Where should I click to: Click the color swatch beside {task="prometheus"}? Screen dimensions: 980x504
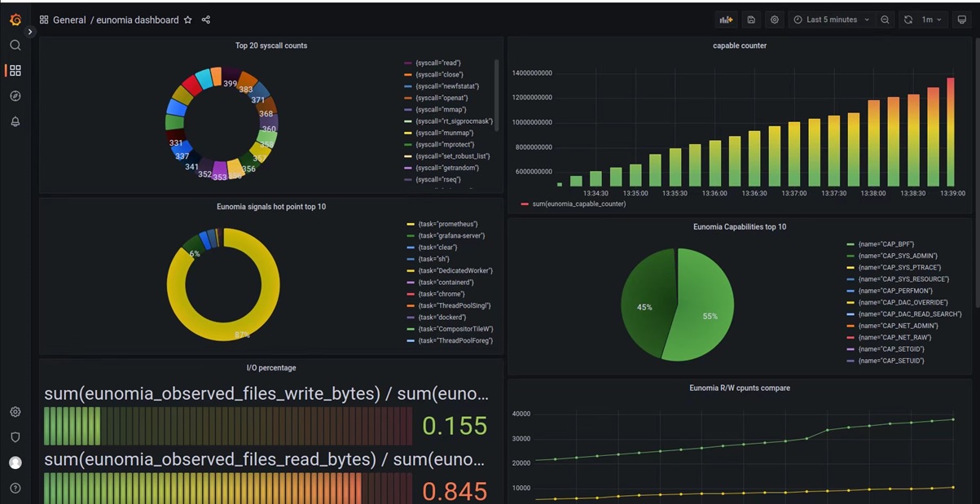[x=411, y=223]
